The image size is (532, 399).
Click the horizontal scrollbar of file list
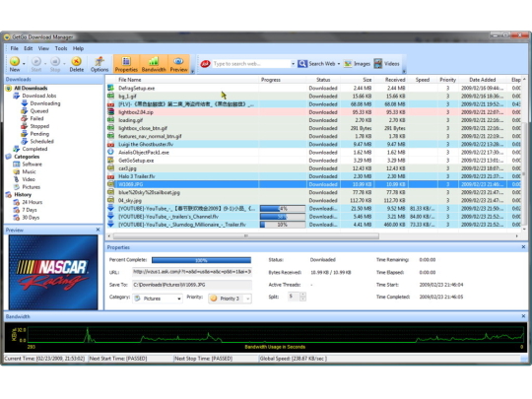pos(246,235)
